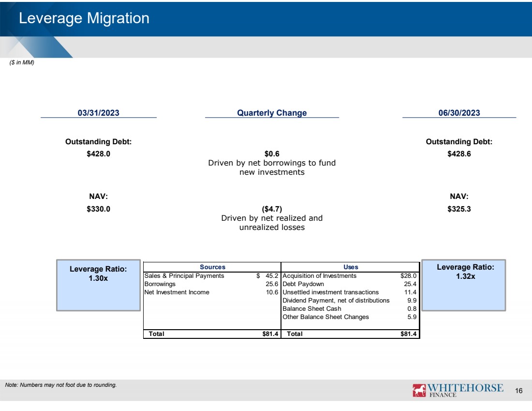This screenshot has width=532, height=411.
Task: Click Other Balance Sheet Changes row
Action: pyautogui.click(x=325, y=317)
